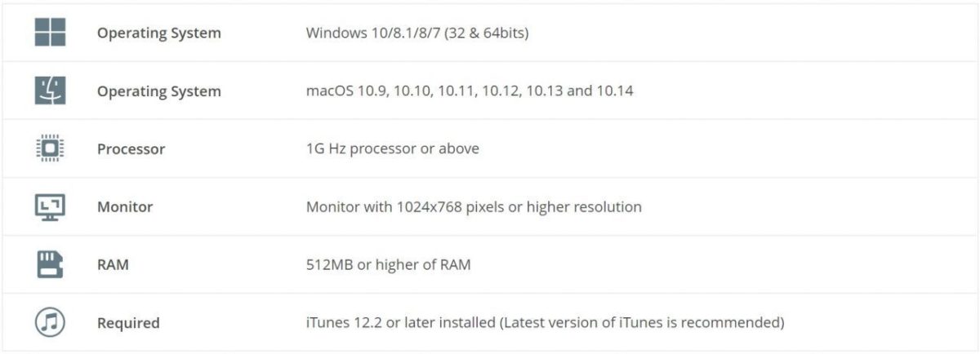The height and width of the screenshot is (354, 980).
Task: Click the Windows 10/8.1/8/7 version text
Action: point(373,33)
